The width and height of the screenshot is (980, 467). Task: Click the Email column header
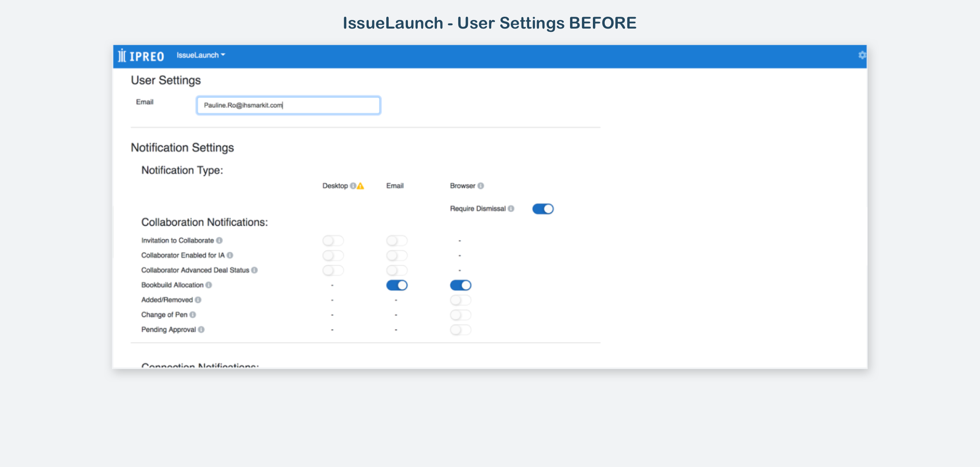(x=395, y=186)
